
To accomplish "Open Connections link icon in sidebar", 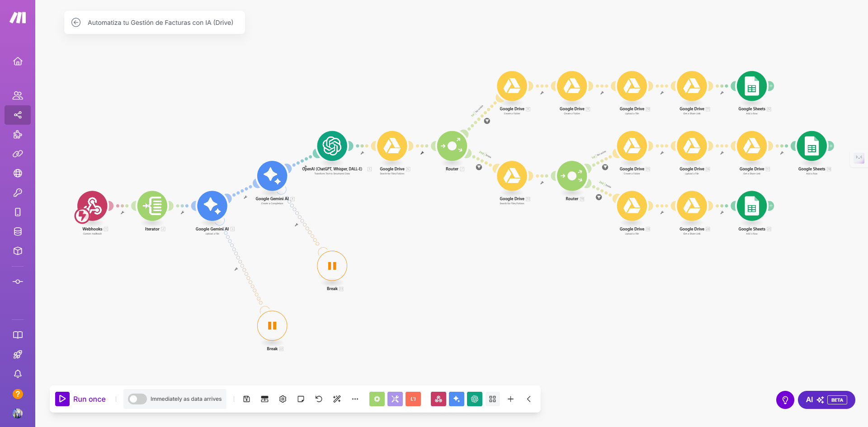I will coord(18,154).
